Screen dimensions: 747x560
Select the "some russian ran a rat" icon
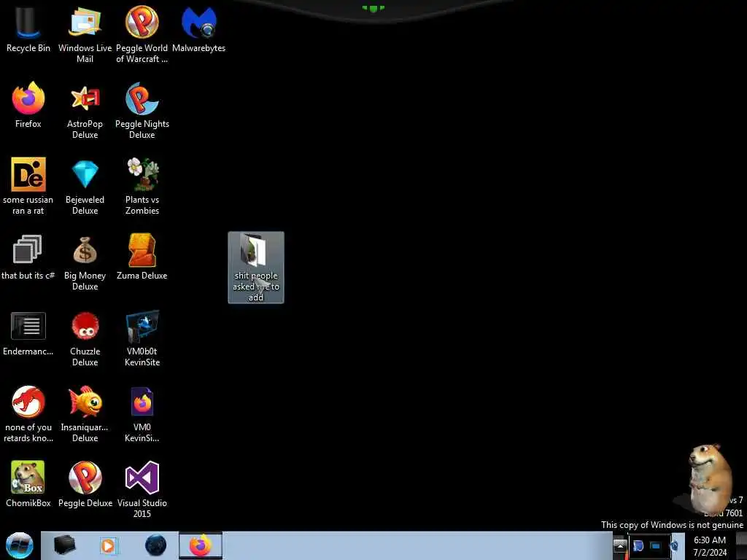click(28, 186)
